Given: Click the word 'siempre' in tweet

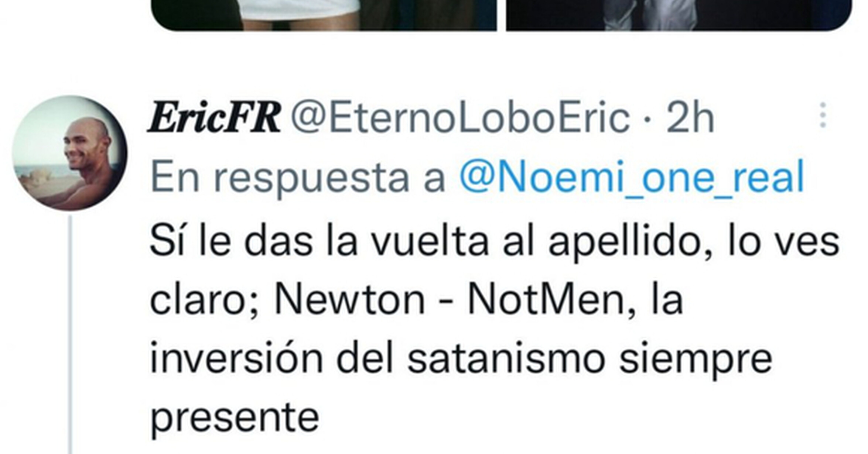Looking at the screenshot, I should (696, 360).
